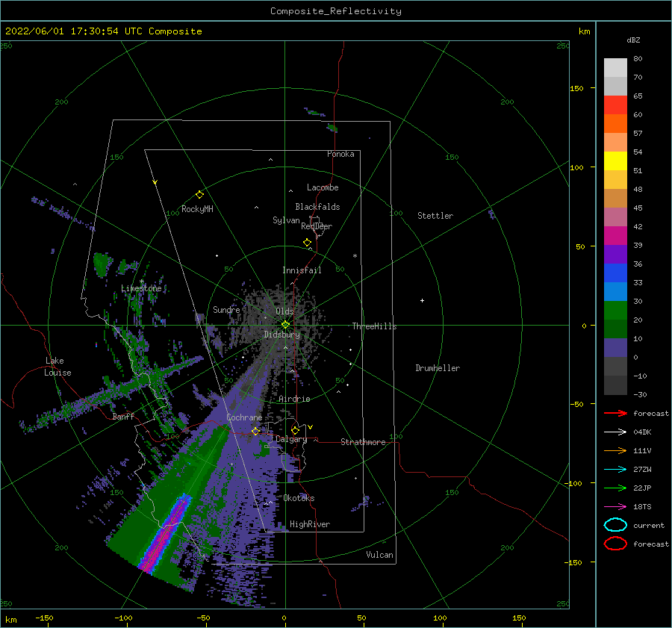This screenshot has height=628, width=672.
Task: Click the red forecast arrow in the legend
Action: click(615, 413)
